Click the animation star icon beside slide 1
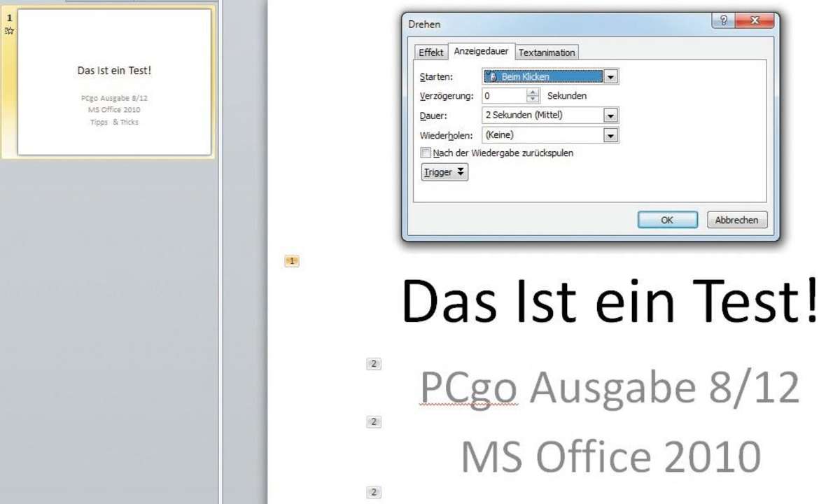 [x=9, y=31]
